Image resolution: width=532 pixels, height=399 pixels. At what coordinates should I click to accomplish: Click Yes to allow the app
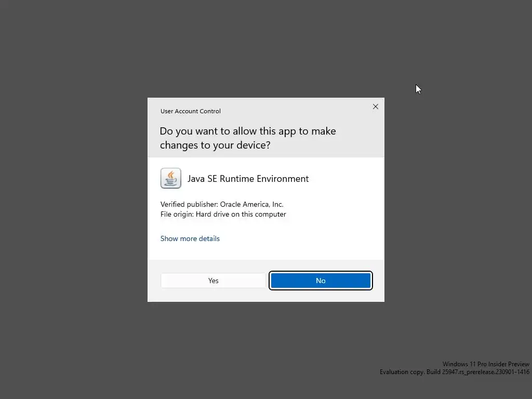tap(213, 281)
